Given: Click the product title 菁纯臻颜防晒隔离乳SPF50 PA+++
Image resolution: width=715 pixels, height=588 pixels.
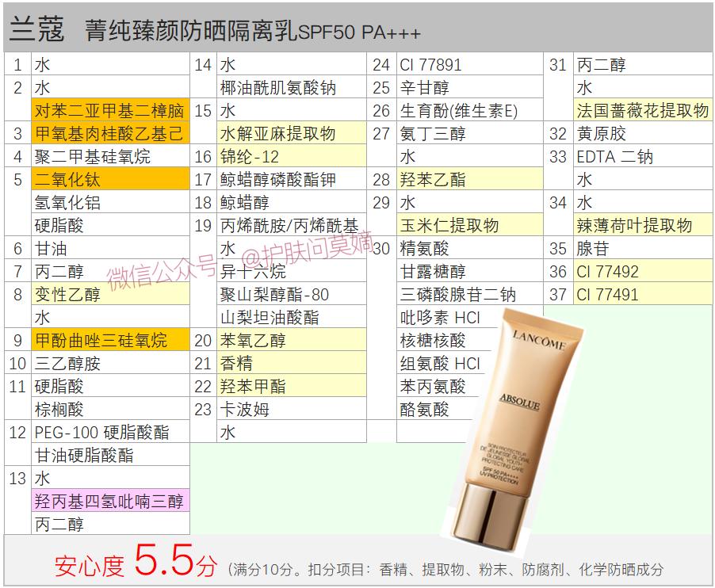Looking at the screenshot, I should 253,31.
